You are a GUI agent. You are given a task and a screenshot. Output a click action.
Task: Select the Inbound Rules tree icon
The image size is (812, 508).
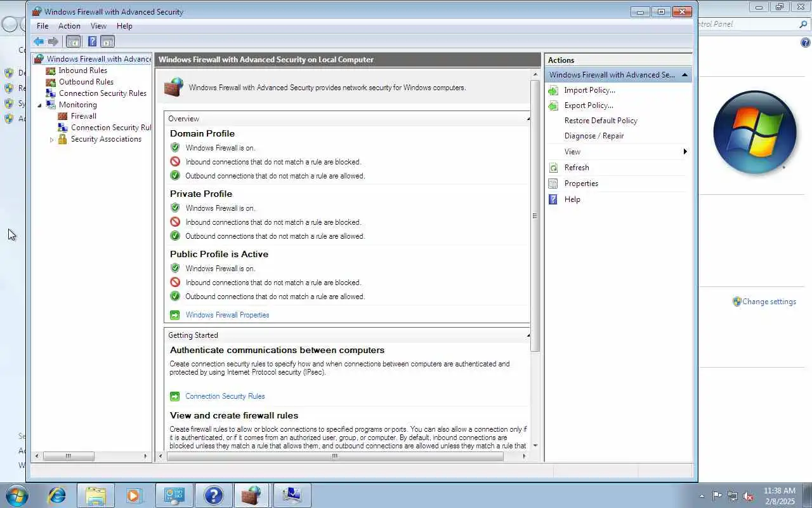(51, 70)
